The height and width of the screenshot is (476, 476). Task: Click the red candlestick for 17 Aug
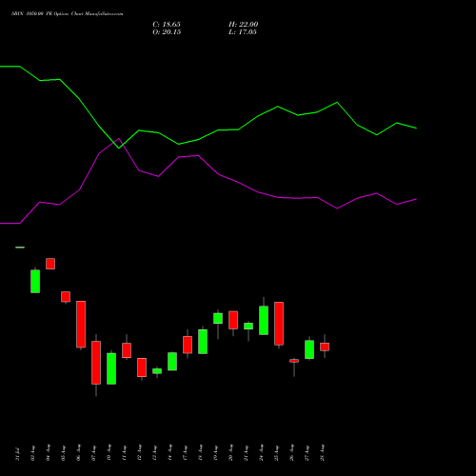coord(188,345)
